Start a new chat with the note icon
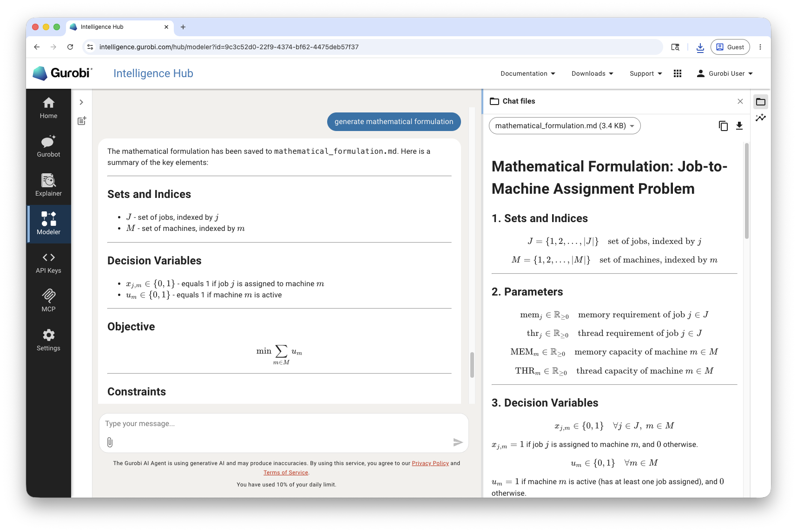This screenshot has width=797, height=532. coord(82,121)
